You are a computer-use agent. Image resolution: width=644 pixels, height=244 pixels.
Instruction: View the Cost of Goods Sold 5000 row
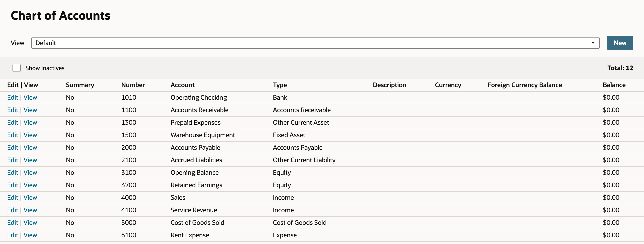[x=30, y=222]
